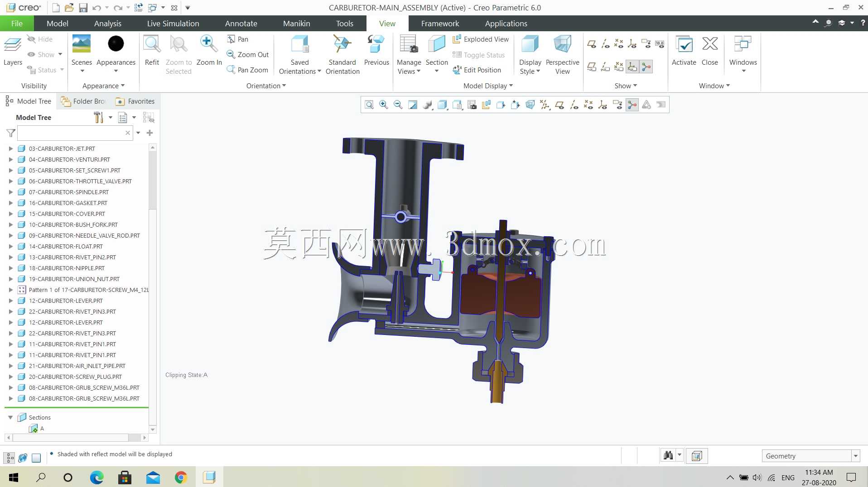The height and width of the screenshot is (487, 868).
Task: Expand 14-CARBURETOR-FLOAT.PRT tree node
Action: [x=11, y=246]
